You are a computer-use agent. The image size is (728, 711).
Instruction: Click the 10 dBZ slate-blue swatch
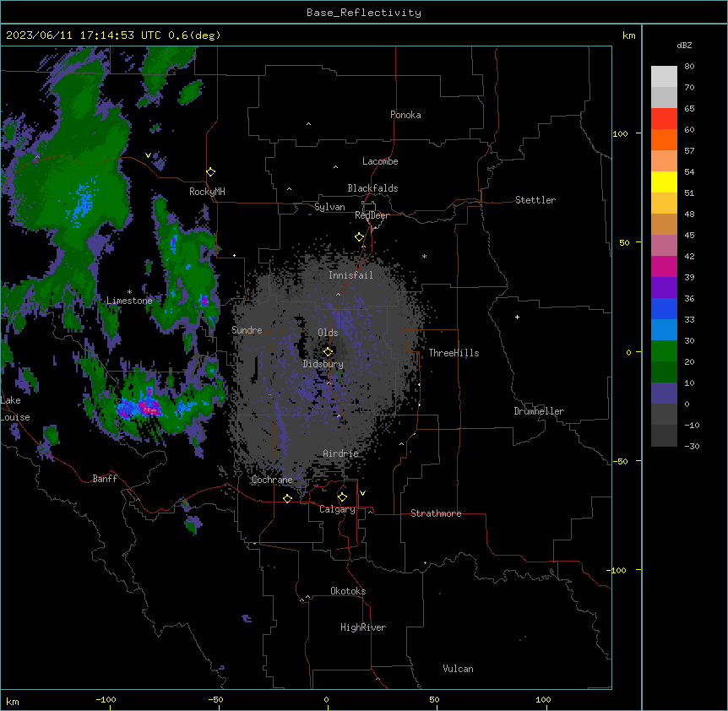[664, 393]
